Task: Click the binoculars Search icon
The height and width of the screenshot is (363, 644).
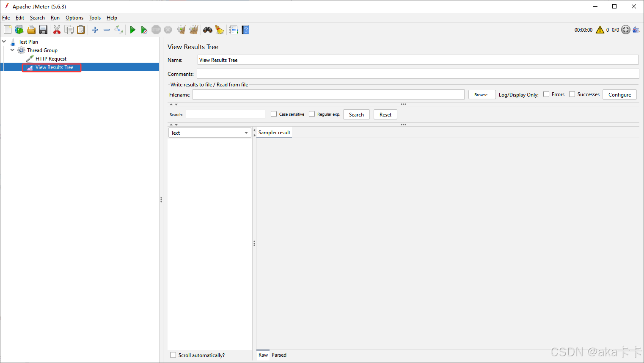Action: pos(208,30)
